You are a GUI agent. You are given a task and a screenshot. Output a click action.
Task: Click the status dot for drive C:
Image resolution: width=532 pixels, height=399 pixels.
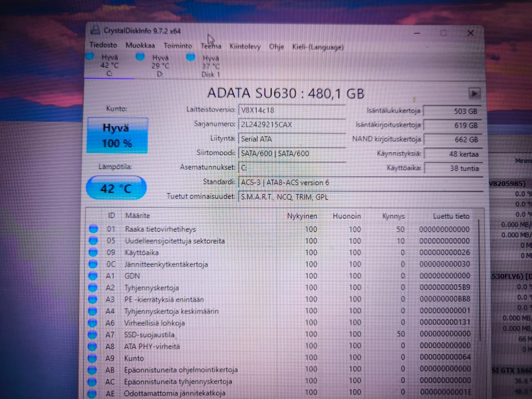[x=90, y=56]
